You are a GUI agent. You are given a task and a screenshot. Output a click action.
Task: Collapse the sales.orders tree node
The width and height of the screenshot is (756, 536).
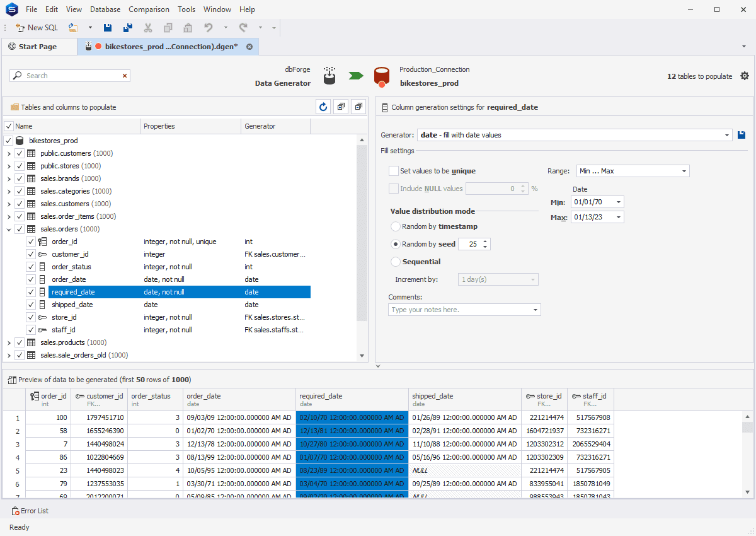click(8, 229)
